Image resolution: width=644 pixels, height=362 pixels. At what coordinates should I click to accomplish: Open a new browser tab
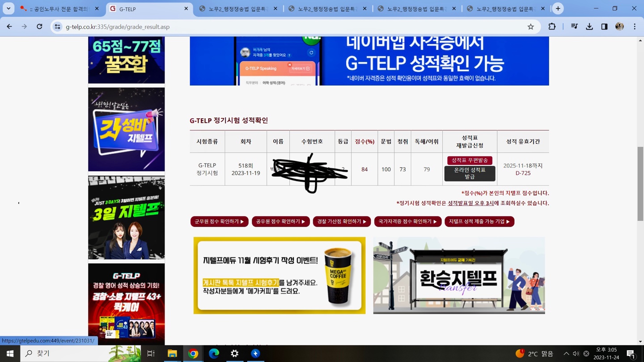coord(558,8)
